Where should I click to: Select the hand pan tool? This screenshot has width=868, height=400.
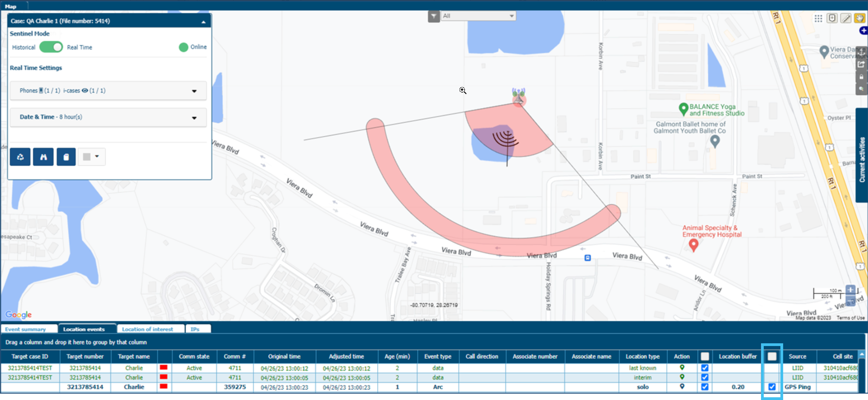[859, 18]
